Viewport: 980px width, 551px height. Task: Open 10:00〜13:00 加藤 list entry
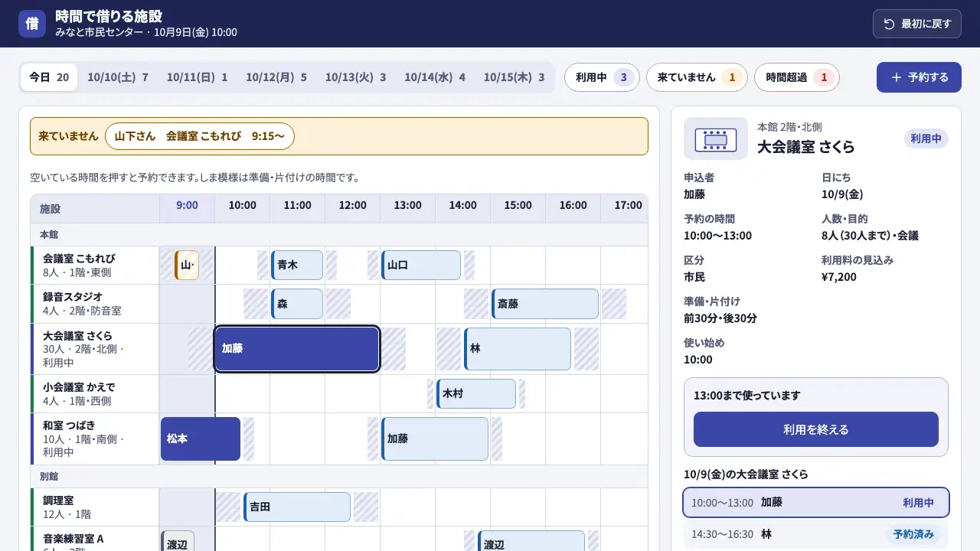tap(816, 503)
